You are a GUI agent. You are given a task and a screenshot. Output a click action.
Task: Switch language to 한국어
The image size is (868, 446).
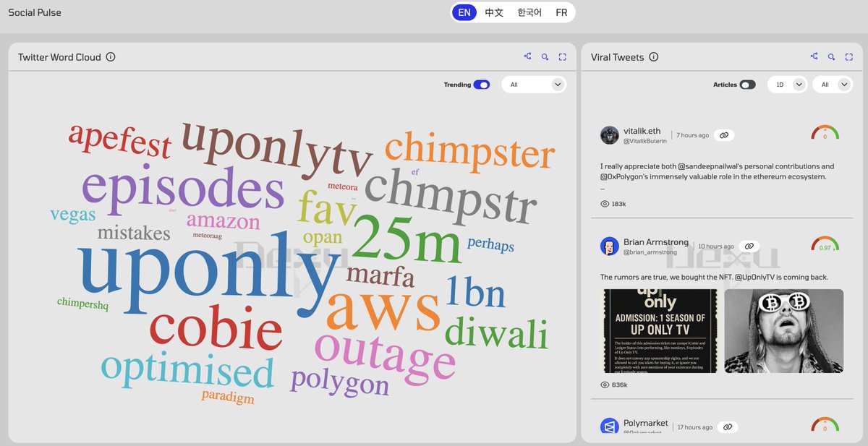529,12
